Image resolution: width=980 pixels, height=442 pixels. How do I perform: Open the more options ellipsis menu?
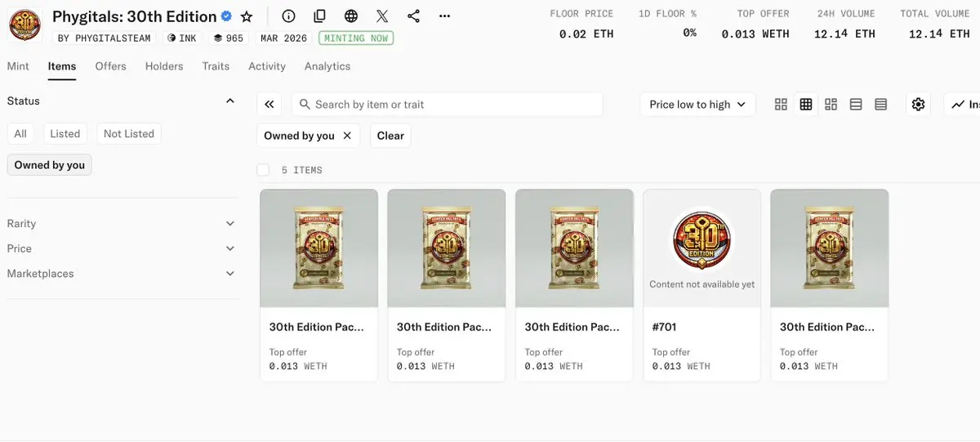tap(444, 16)
